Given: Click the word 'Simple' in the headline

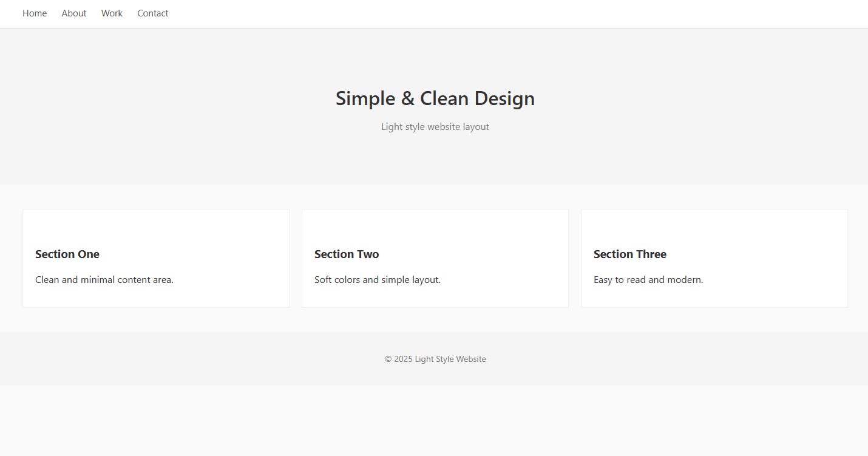Looking at the screenshot, I should point(361,98).
